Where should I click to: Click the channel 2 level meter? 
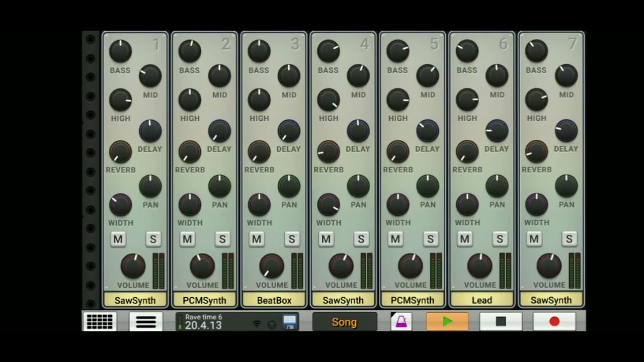228,271
